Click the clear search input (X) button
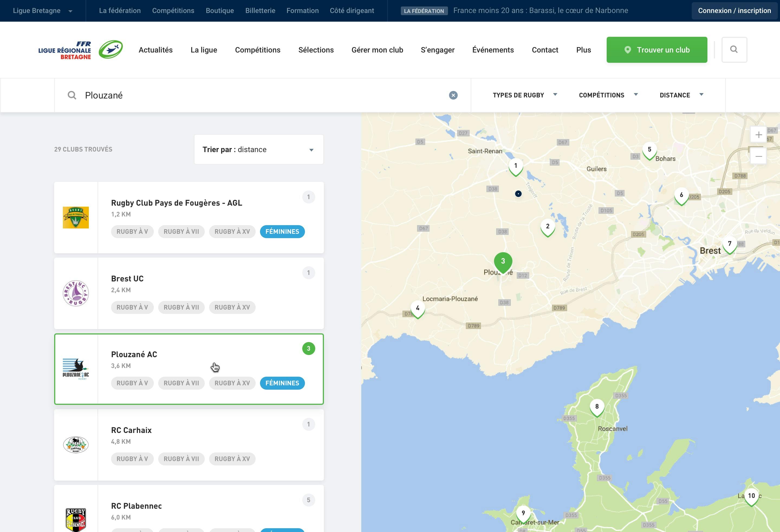The width and height of the screenshot is (780, 532). point(453,95)
